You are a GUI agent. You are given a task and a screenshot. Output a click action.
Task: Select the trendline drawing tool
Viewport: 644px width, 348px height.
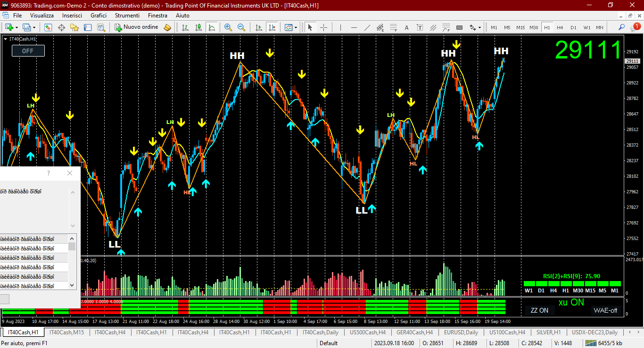(x=367, y=27)
